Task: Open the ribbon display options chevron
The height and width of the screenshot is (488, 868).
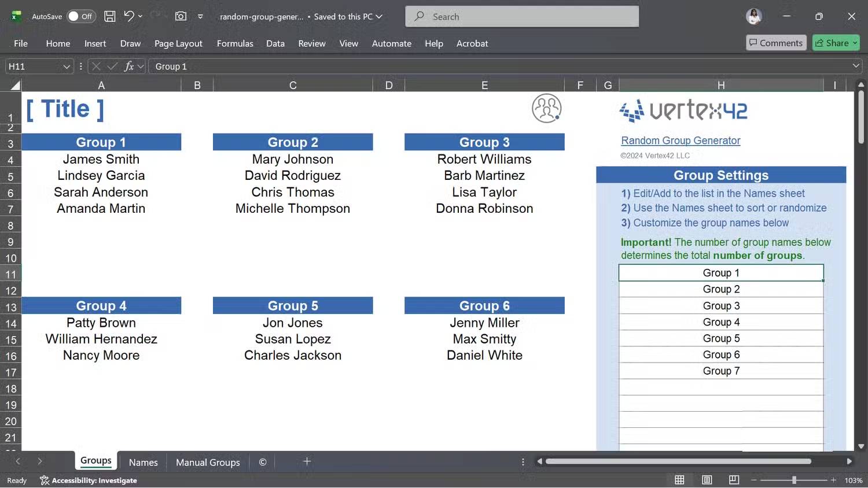Action: (x=200, y=16)
